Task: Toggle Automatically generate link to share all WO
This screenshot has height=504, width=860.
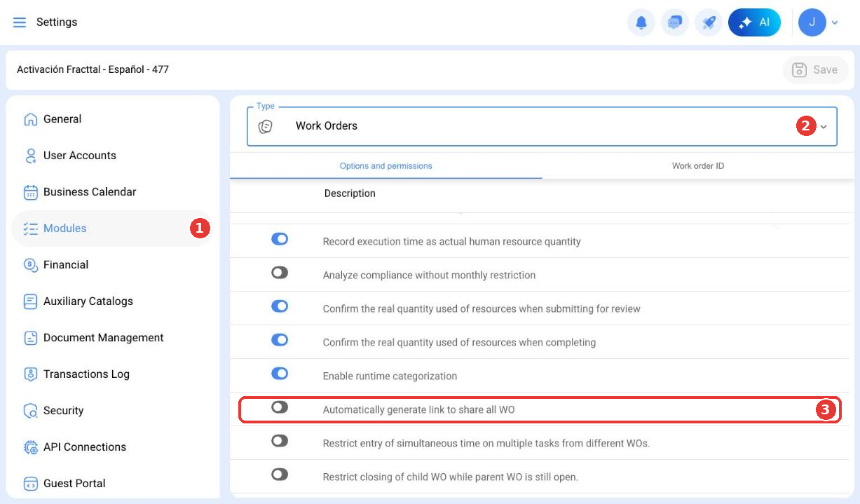Action: click(x=280, y=407)
